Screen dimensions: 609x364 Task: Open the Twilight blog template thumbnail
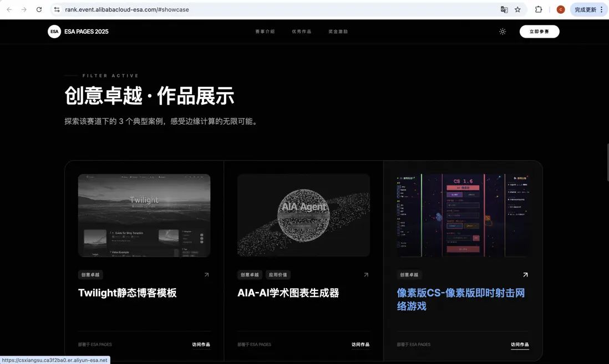pyautogui.click(x=144, y=216)
